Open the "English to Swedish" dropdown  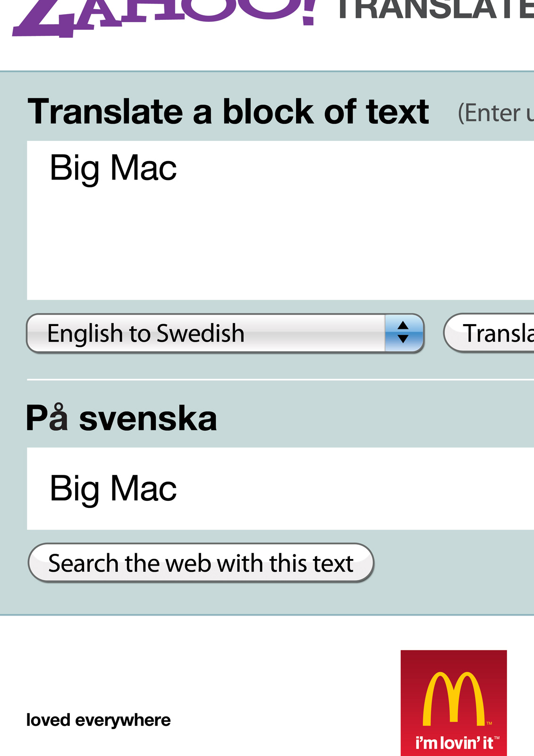(x=208, y=333)
